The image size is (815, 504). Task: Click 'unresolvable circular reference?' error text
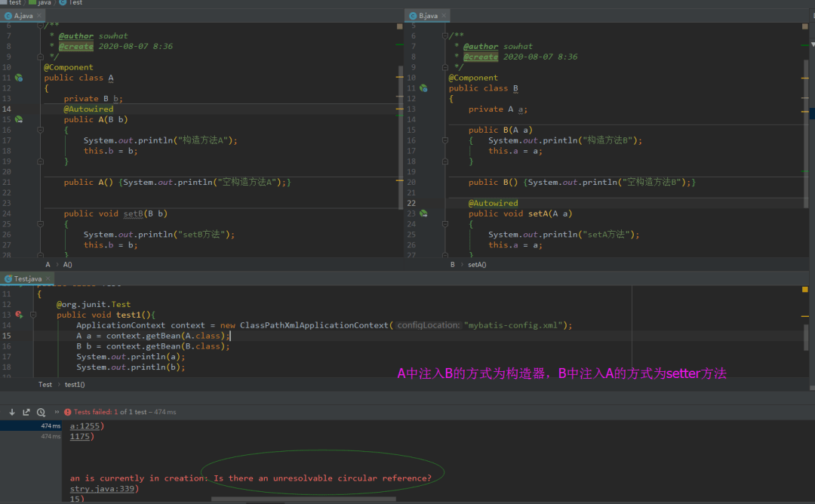352,478
